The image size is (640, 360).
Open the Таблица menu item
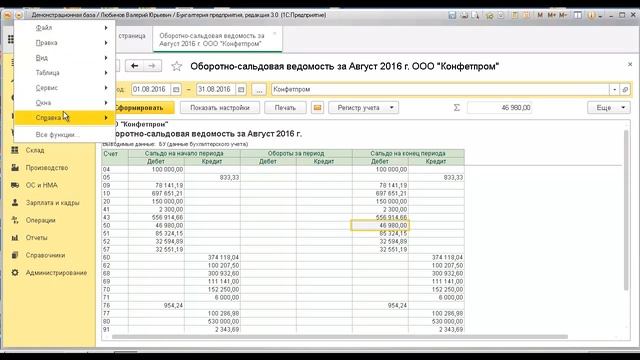coord(64,73)
